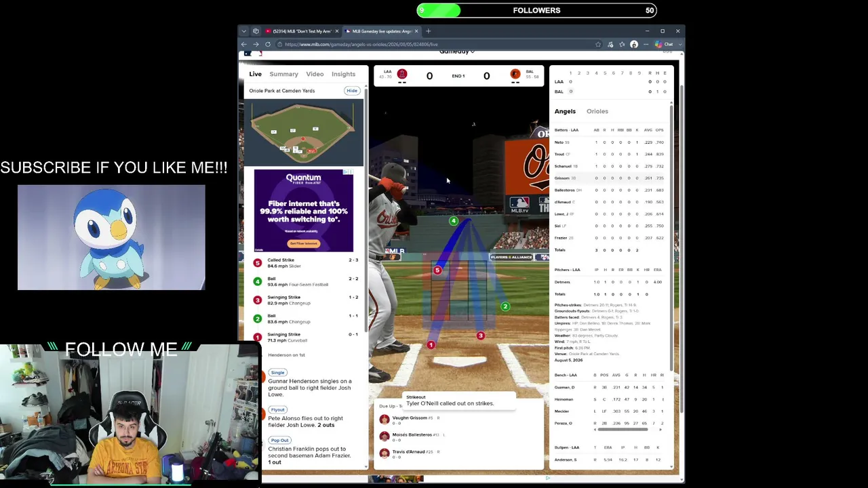The image size is (868, 488).
Task: Hide the Oriole Park field view
Action: point(352,91)
